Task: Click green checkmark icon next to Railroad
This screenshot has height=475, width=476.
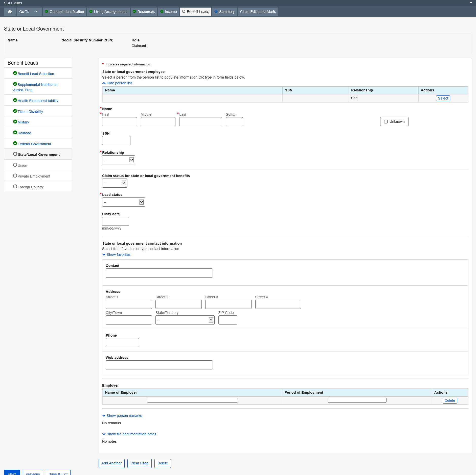Action: click(15, 133)
